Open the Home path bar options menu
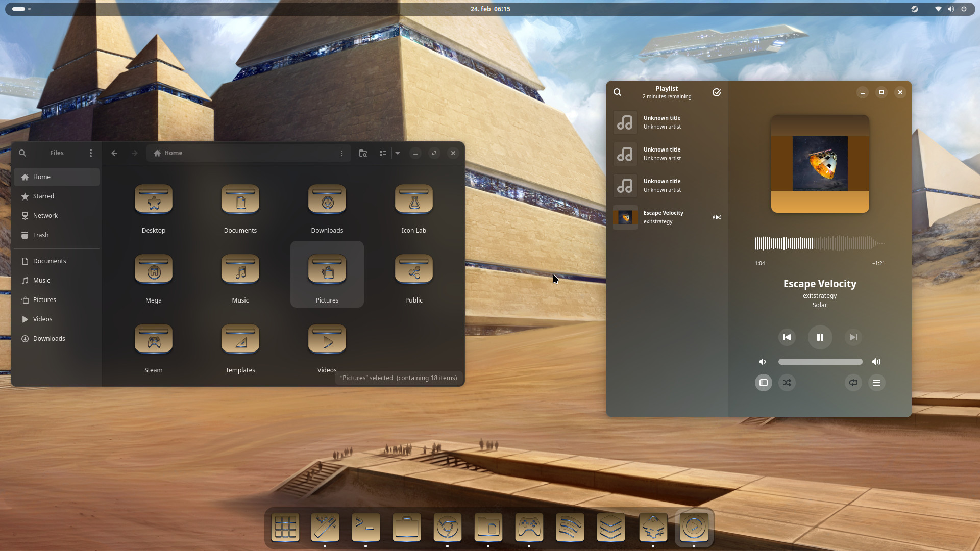Viewport: 980px width, 551px height. (x=341, y=153)
